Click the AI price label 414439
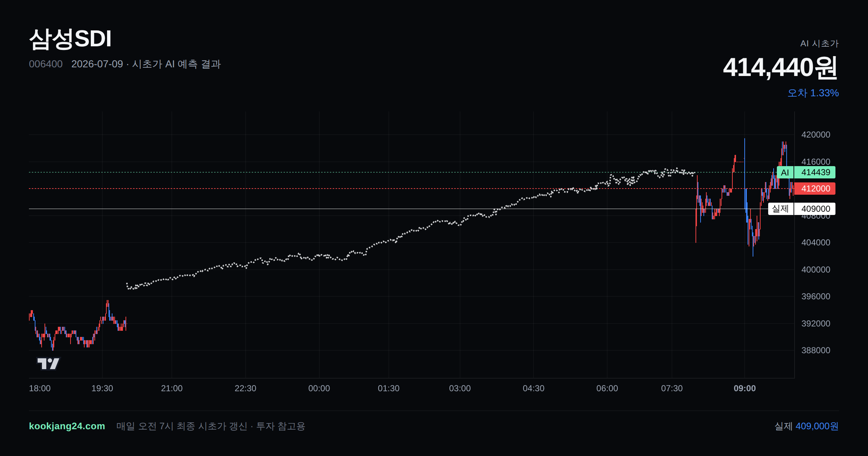Image resolution: width=868 pixels, height=456 pixels. [x=806, y=172]
